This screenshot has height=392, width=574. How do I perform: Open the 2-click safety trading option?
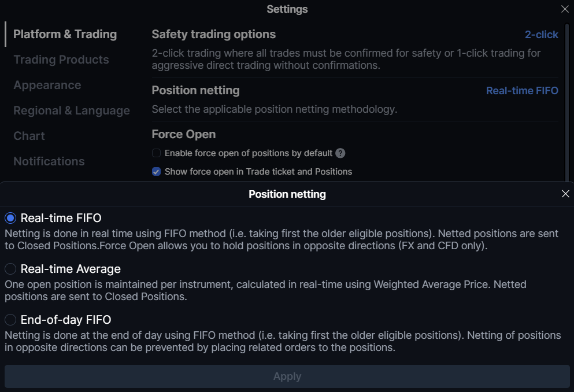click(x=542, y=35)
